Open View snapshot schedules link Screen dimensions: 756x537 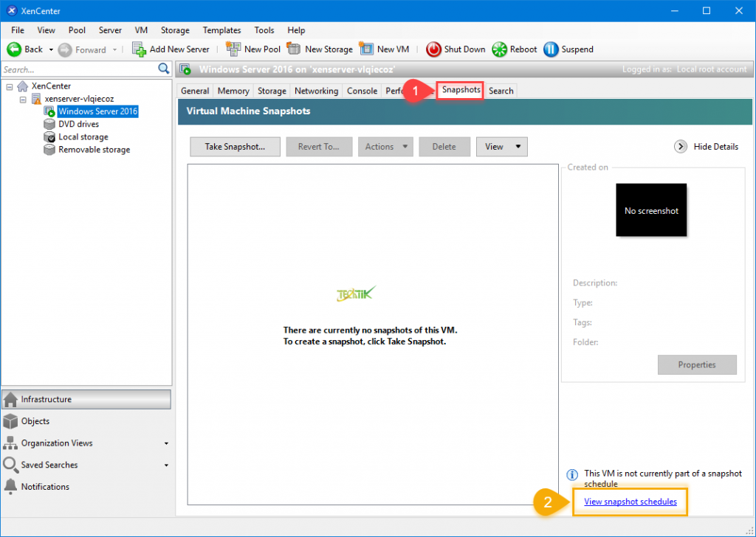[x=630, y=502]
